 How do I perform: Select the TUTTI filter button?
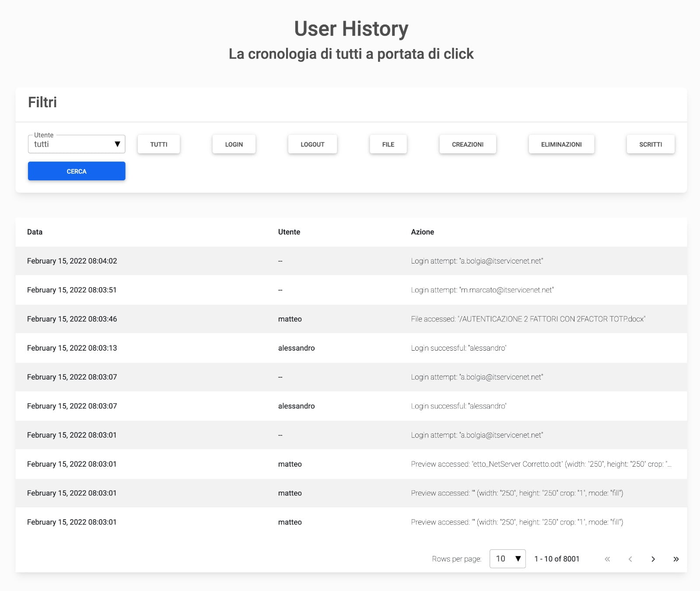point(159,144)
